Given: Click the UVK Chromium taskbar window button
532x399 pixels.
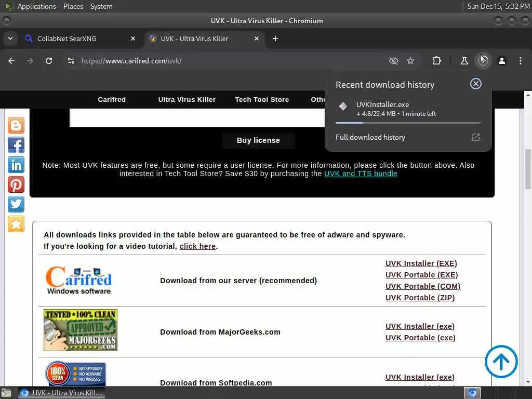Looking at the screenshot, I should coord(61,393).
